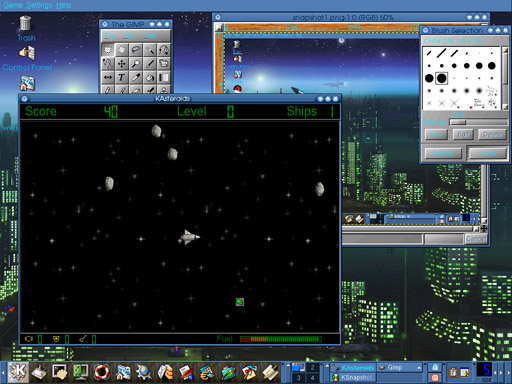
Task: Switch to KSnapshot in the taskbar
Action: [x=353, y=377]
